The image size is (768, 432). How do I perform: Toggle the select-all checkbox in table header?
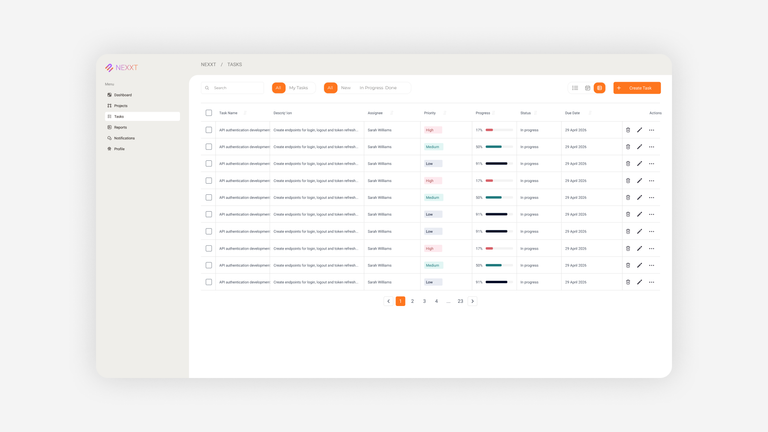[209, 113]
